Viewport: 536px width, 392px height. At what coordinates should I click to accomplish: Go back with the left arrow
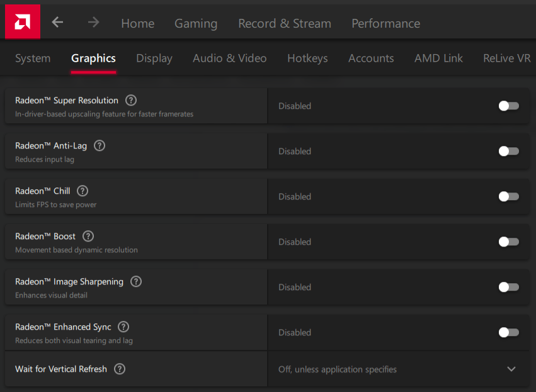pyautogui.click(x=57, y=23)
